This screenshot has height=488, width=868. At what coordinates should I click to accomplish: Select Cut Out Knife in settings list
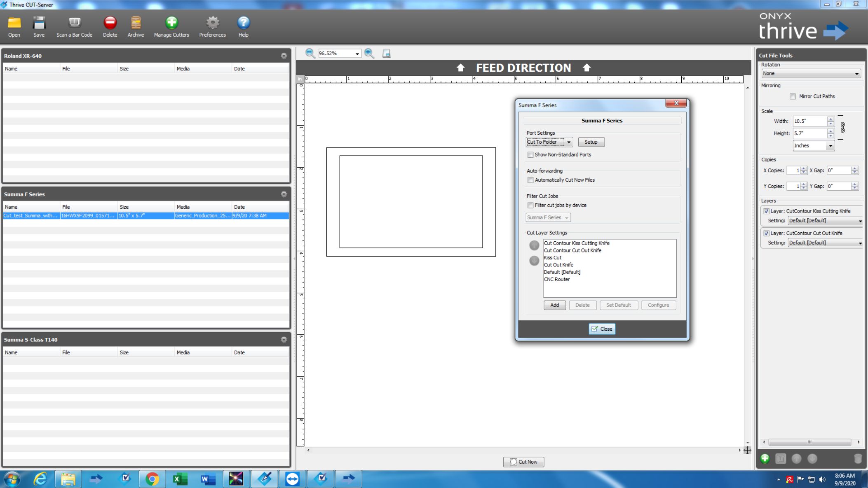point(558,265)
